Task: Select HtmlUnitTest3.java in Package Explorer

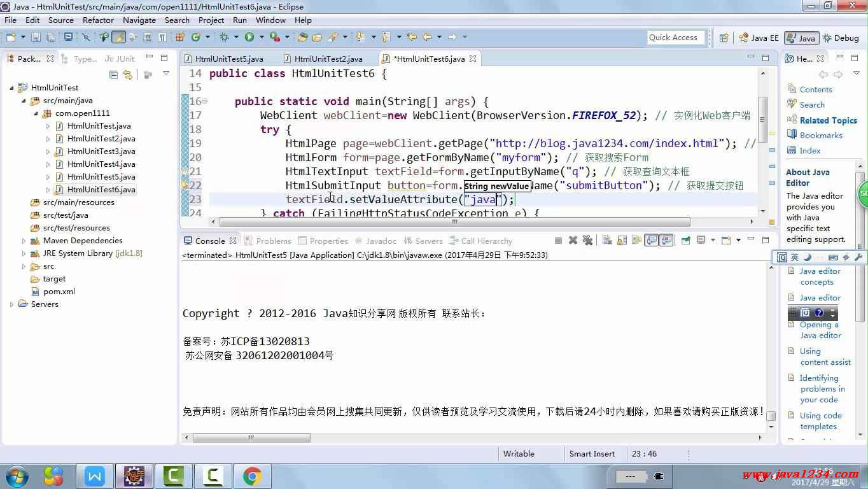Action: 101,152
